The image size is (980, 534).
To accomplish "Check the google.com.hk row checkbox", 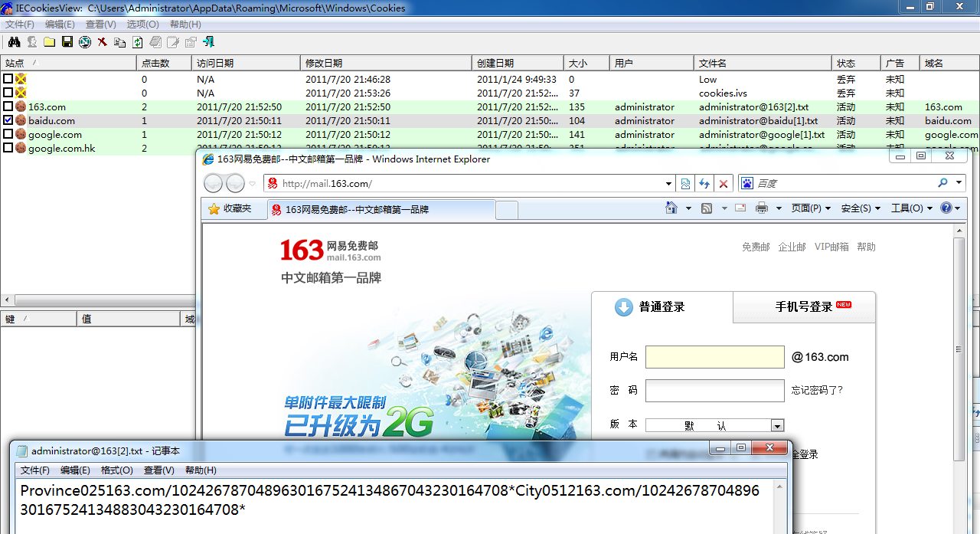I will [8, 149].
